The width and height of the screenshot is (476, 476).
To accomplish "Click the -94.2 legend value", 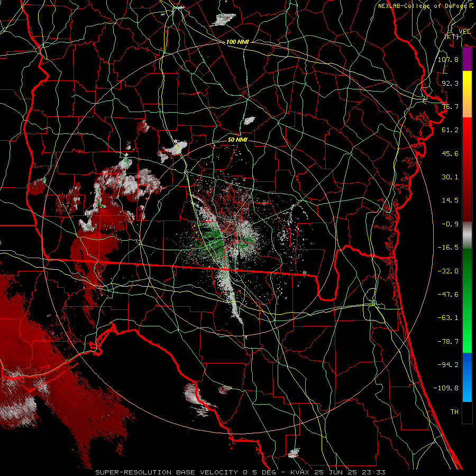I will (x=448, y=364).
